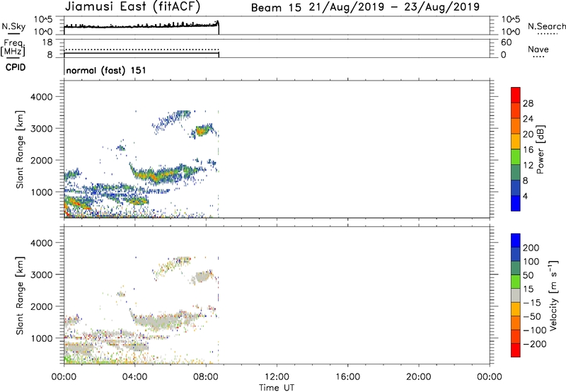Click the 'Beam 15' label in the header
The width and height of the screenshot is (566, 392).
coord(276,8)
